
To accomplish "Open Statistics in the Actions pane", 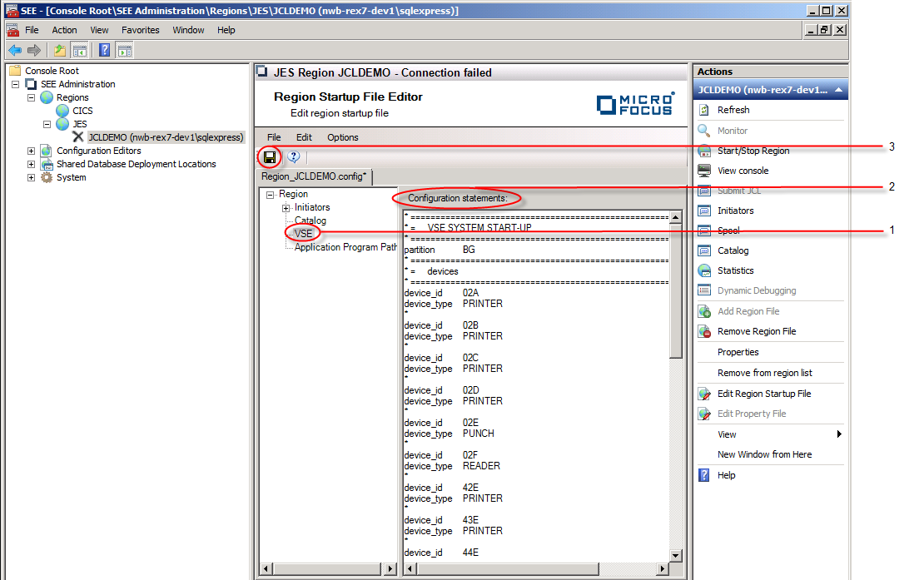I will [x=735, y=270].
